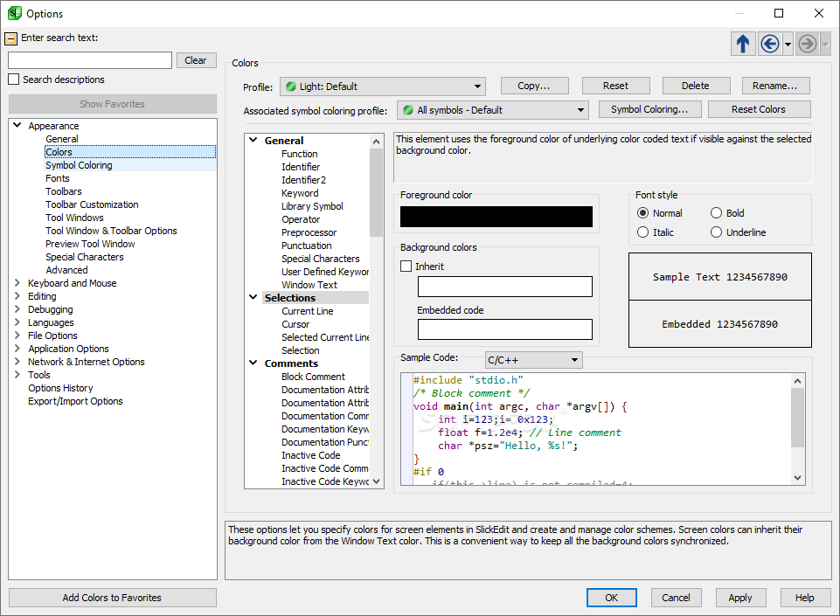Collapse the Comments color group
The image size is (840, 616).
coord(253,363)
